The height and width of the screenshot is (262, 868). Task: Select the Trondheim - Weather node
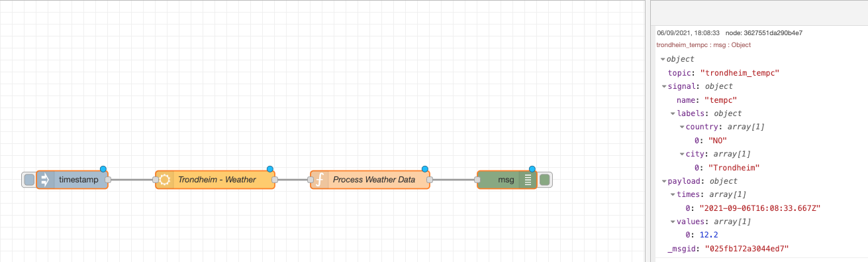coord(215,180)
